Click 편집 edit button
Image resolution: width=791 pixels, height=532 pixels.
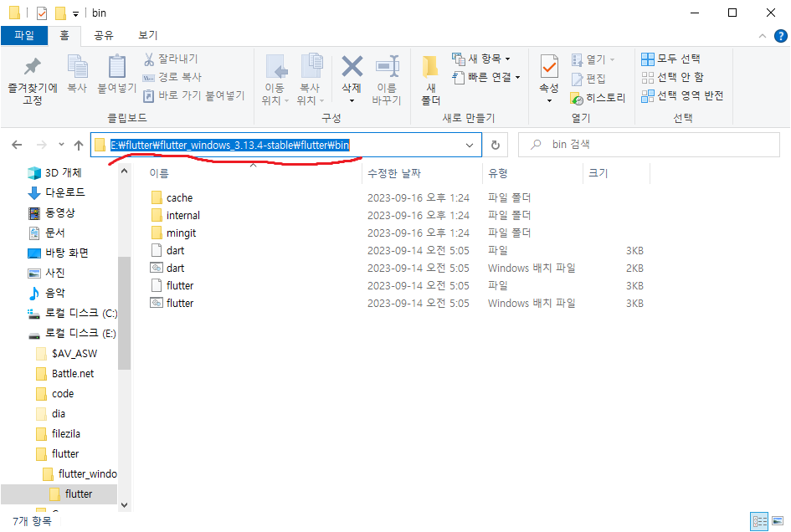point(588,79)
